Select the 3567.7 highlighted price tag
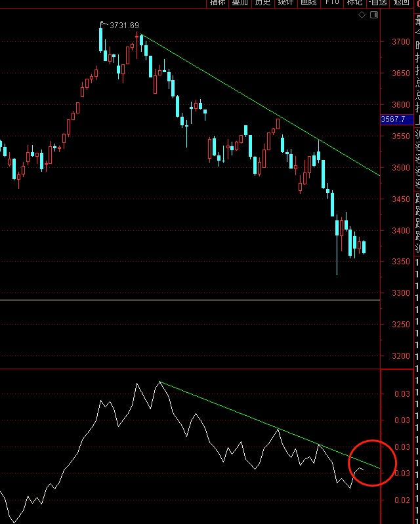 (397, 119)
